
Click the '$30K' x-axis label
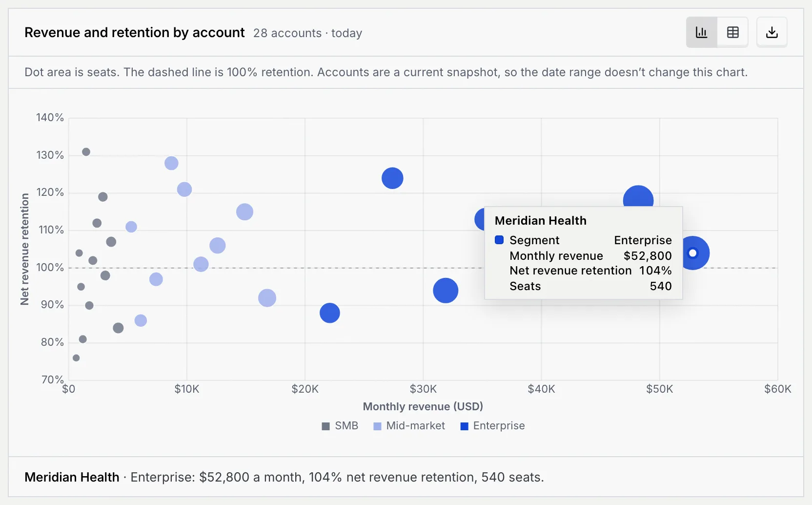(x=423, y=389)
